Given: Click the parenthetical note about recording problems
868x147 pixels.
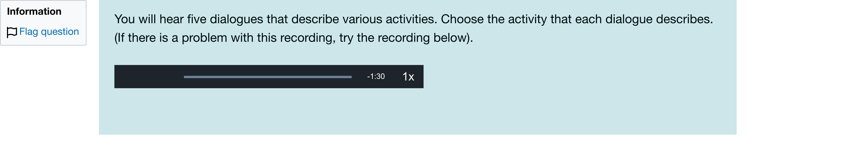Looking at the screenshot, I should (294, 38).
